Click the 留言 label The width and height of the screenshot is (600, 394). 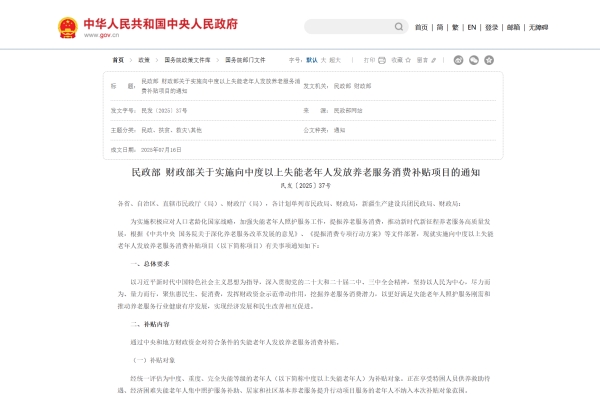pos(422,60)
